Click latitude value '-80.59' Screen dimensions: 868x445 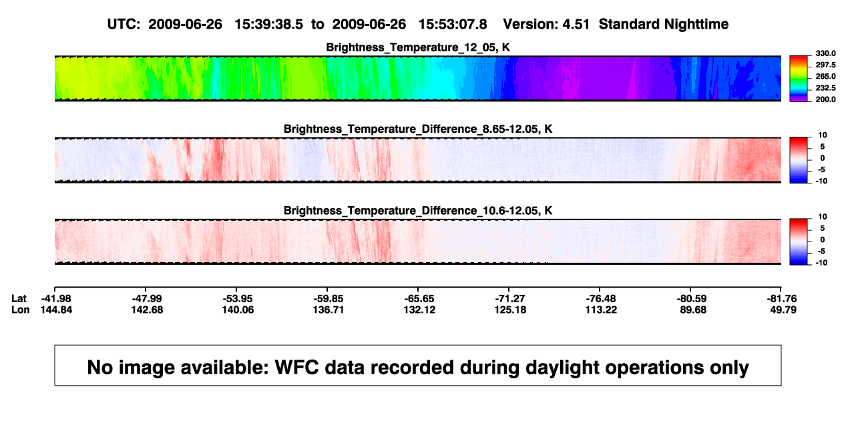pyautogui.click(x=690, y=298)
